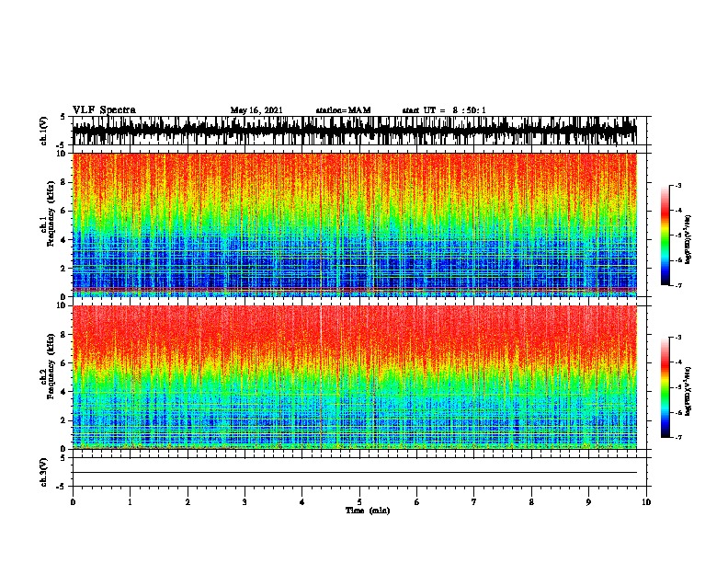Click time-axis tick label "7"
Viewport: 728px width, 563px height.
474,502
